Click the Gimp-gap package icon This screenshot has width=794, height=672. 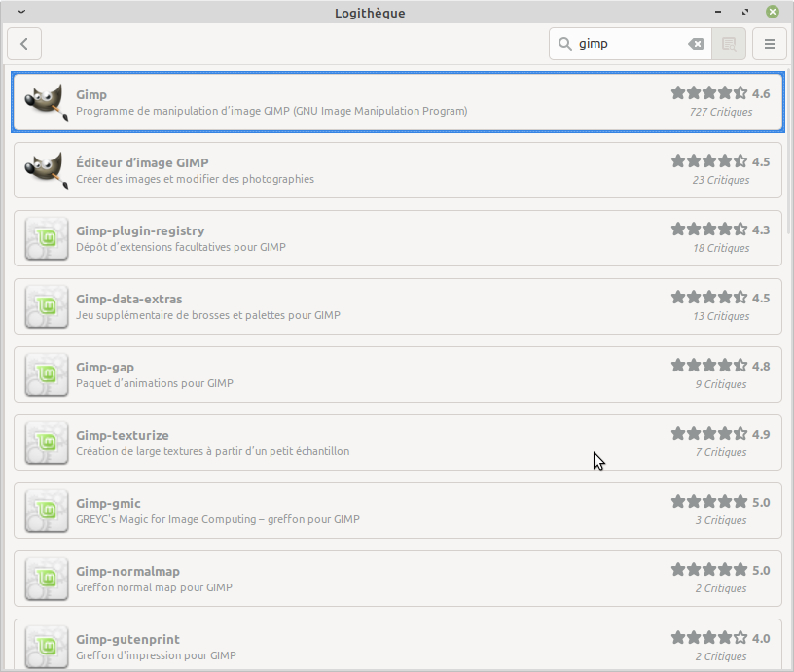(47, 374)
